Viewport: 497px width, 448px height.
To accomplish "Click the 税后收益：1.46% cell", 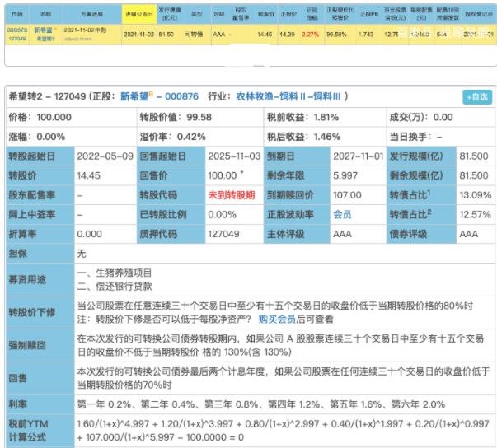I will (x=326, y=137).
